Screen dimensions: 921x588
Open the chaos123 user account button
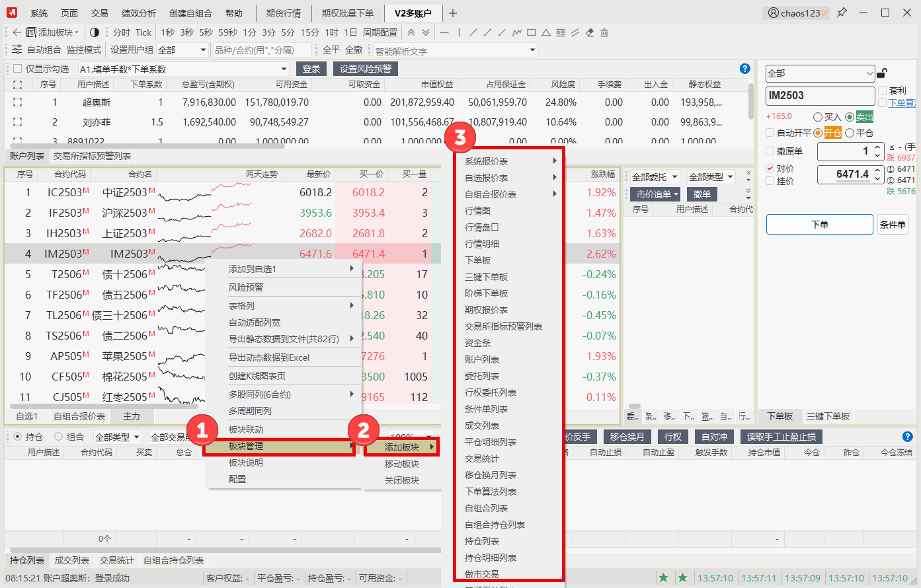(797, 13)
